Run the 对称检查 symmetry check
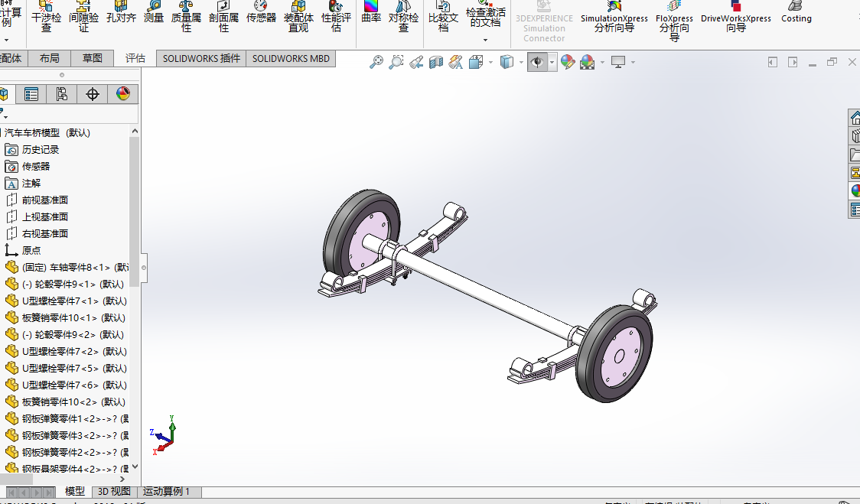 tap(404, 17)
